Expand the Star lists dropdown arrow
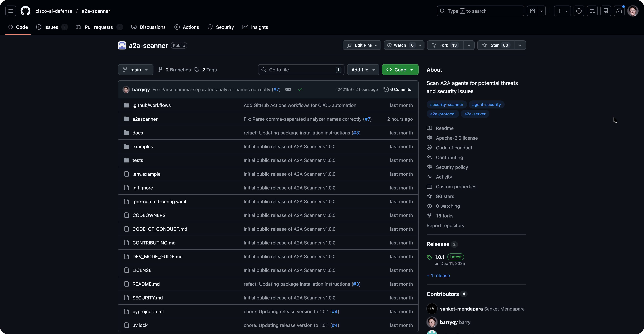 [x=520, y=45]
